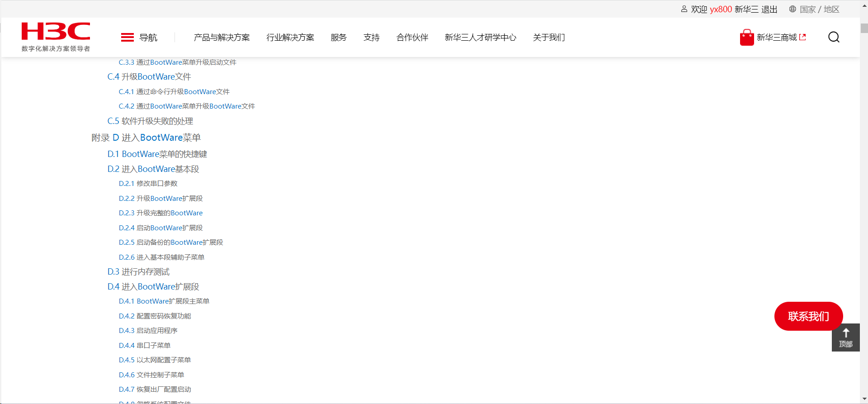Open D.2.3 升级完整的BootWare

pos(161,213)
